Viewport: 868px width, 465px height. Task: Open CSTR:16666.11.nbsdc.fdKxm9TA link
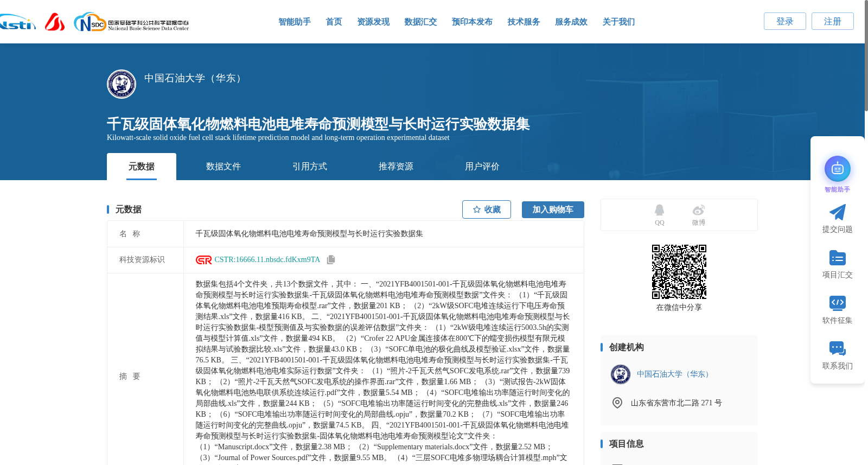(267, 260)
